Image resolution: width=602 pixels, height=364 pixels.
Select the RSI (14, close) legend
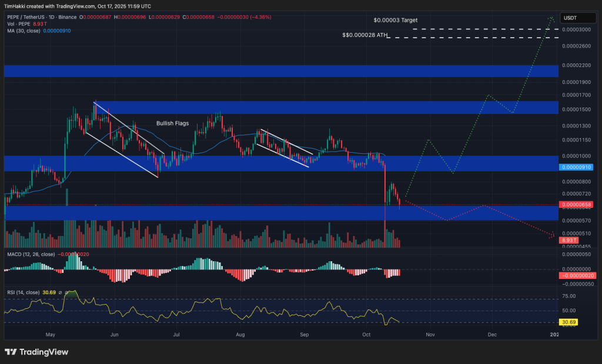pos(25,292)
